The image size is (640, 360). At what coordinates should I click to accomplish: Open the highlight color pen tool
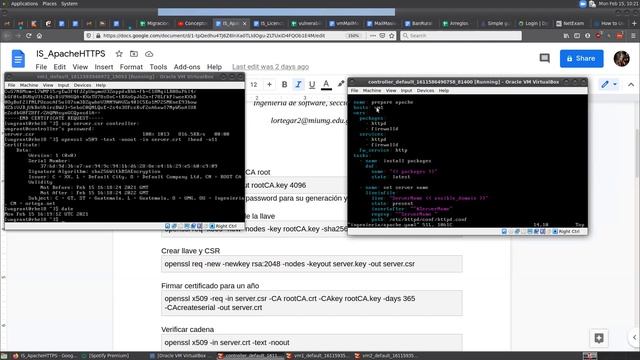point(340,84)
